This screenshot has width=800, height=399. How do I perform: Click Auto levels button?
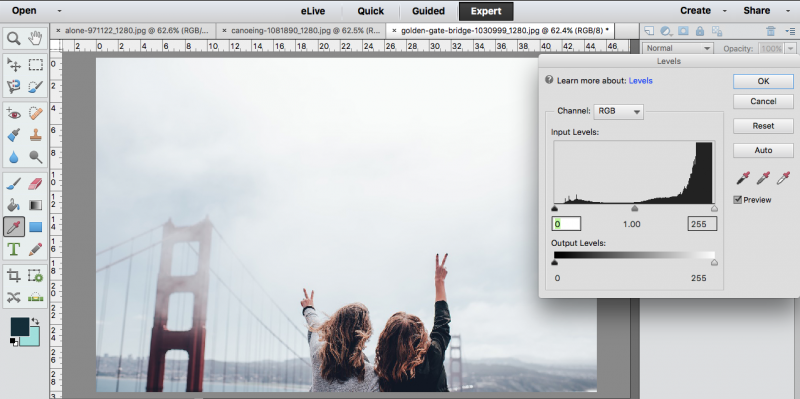coord(763,151)
